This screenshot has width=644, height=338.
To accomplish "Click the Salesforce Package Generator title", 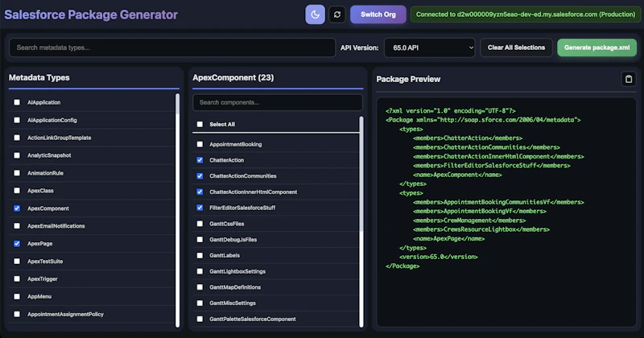I will click(x=91, y=14).
